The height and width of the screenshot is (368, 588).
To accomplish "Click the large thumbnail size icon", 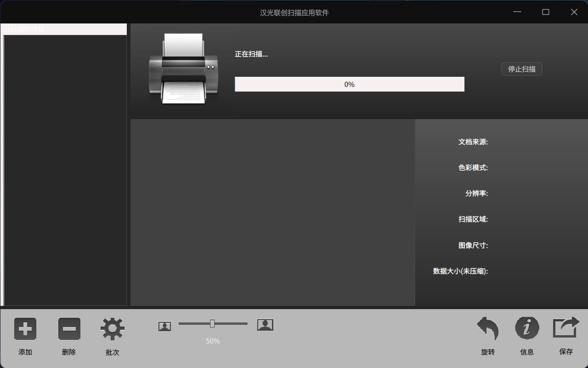I will click(265, 325).
